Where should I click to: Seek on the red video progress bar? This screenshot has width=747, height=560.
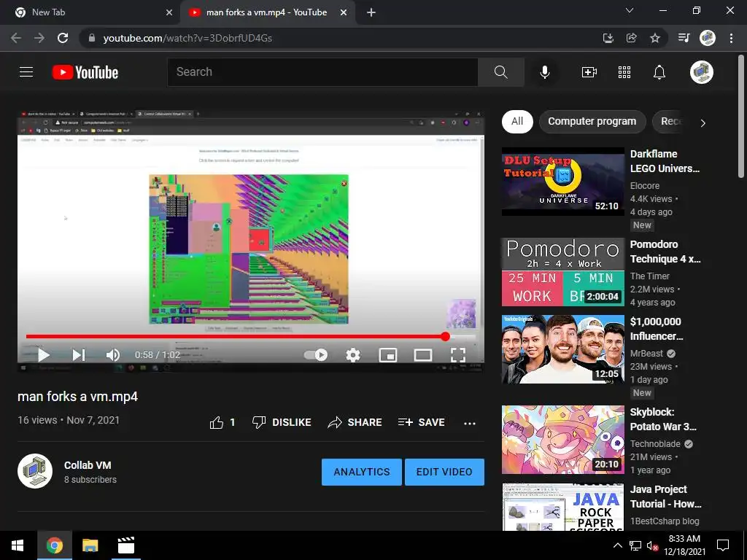(251, 336)
